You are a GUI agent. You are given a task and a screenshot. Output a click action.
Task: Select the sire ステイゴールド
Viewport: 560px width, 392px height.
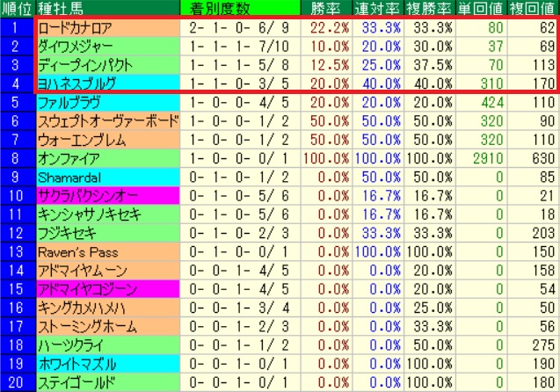(108, 382)
